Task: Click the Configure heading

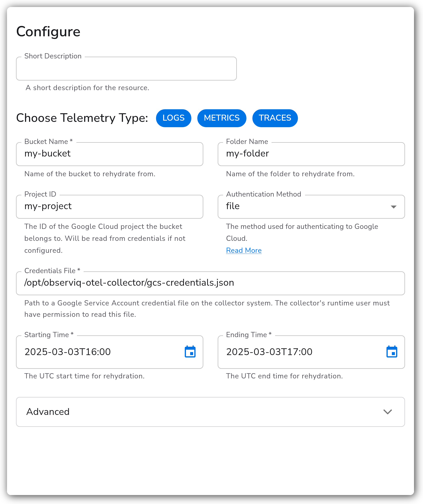Action: pyautogui.click(x=48, y=32)
